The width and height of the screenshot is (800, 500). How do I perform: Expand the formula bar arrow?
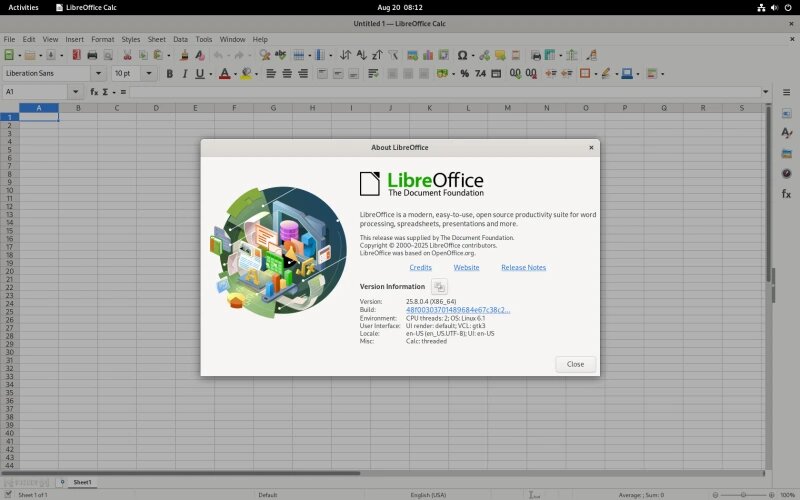tap(765, 92)
